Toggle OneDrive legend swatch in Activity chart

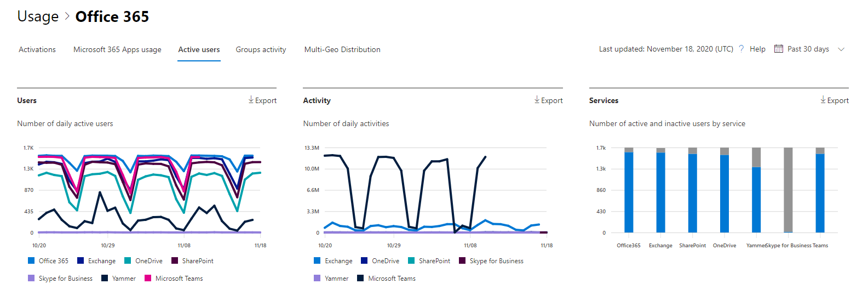364,260
